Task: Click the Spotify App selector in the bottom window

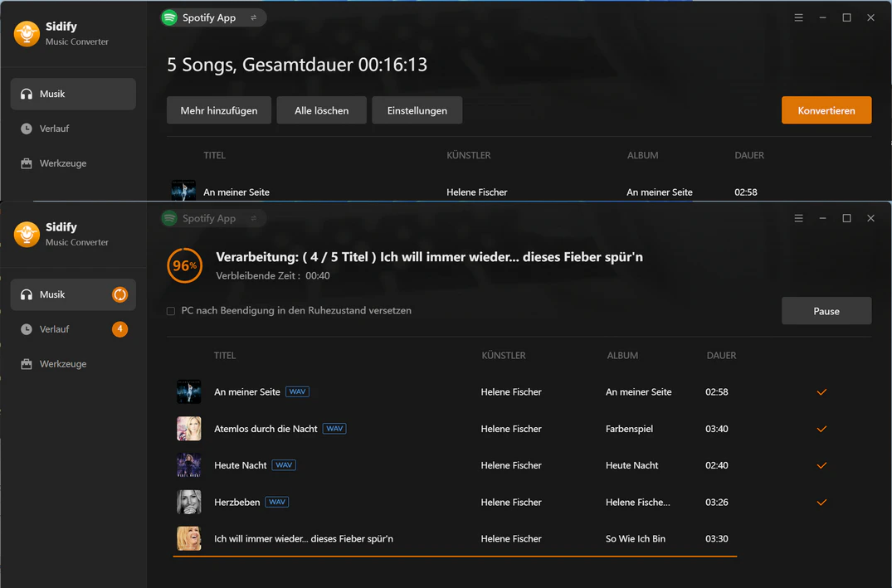Action: coord(213,218)
